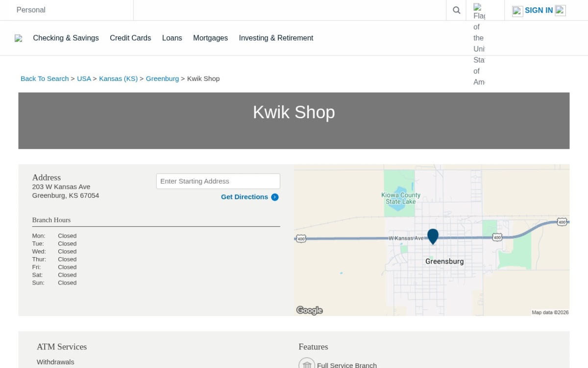
Task: Click the lock icon left of SIGN IN
Action: click(x=517, y=11)
